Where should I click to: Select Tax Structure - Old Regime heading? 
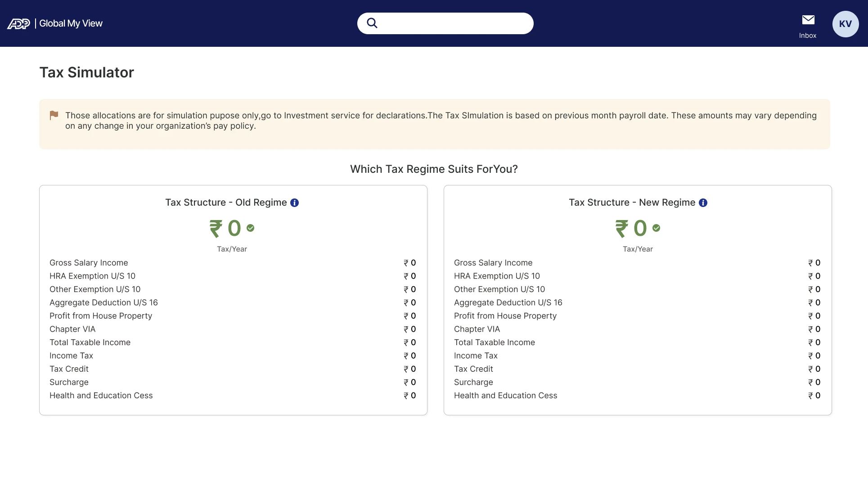click(x=226, y=202)
